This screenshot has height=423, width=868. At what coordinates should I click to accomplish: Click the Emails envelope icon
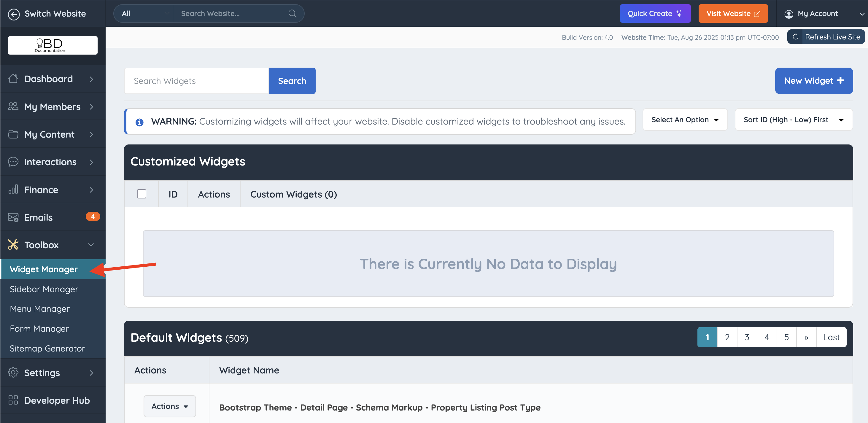coord(13,217)
